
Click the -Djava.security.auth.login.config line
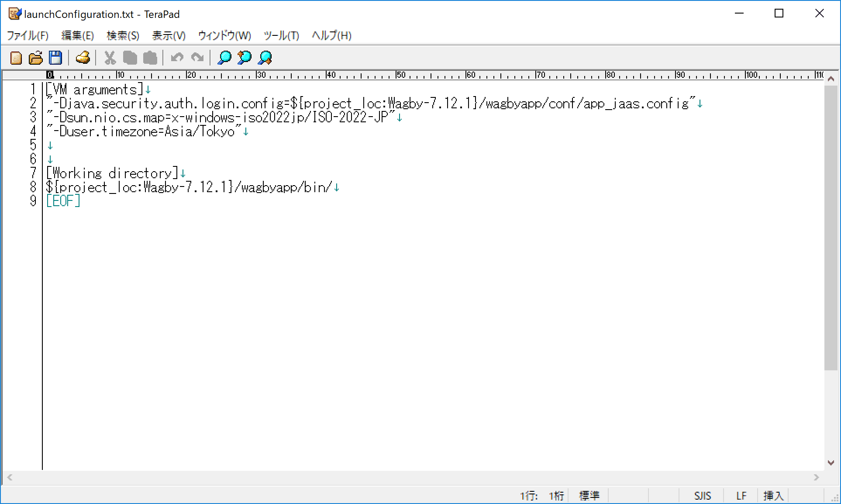coord(370,104)
